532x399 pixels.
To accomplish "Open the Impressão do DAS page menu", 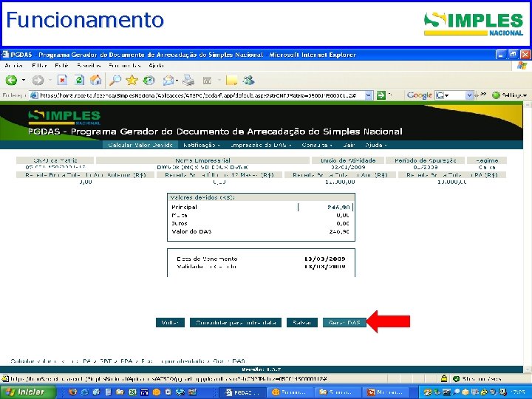I will click(x=261, y=145).
